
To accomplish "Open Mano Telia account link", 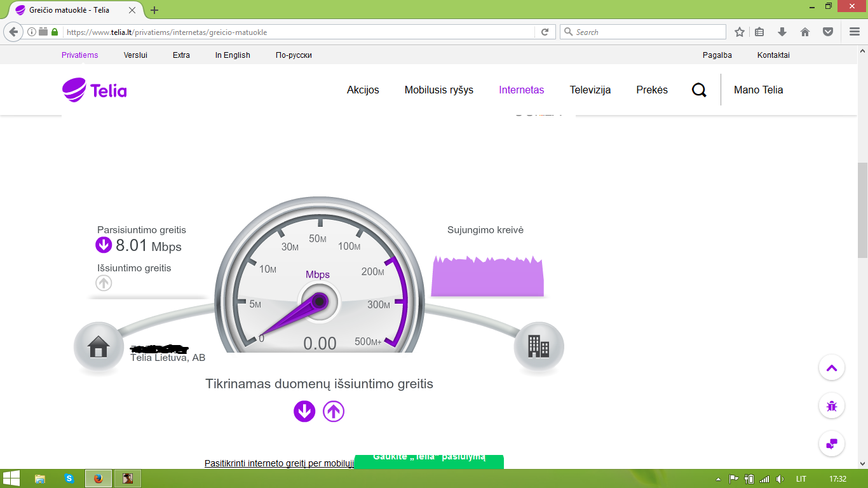I will [759, 90].
